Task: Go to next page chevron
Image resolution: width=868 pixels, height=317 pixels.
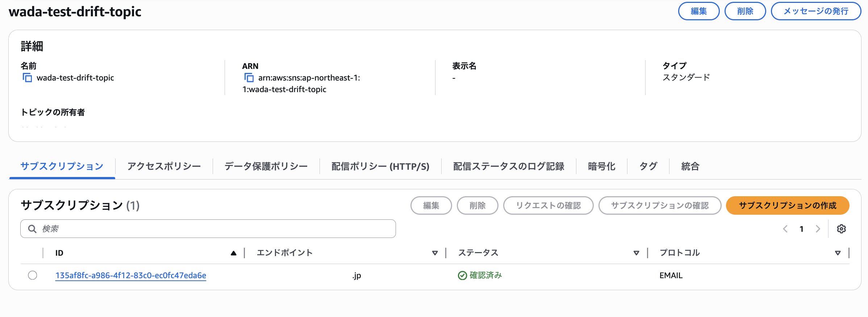Action: point(818,229)
